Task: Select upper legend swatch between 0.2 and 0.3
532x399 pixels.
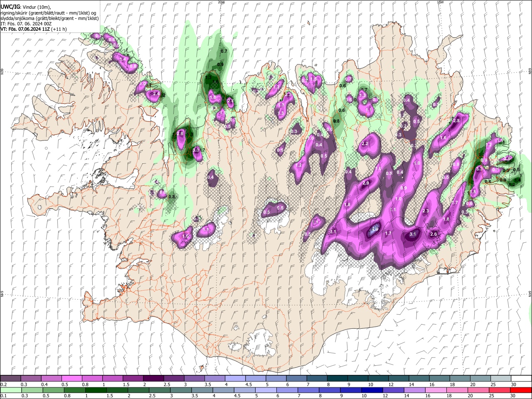Action: [10, 379]
